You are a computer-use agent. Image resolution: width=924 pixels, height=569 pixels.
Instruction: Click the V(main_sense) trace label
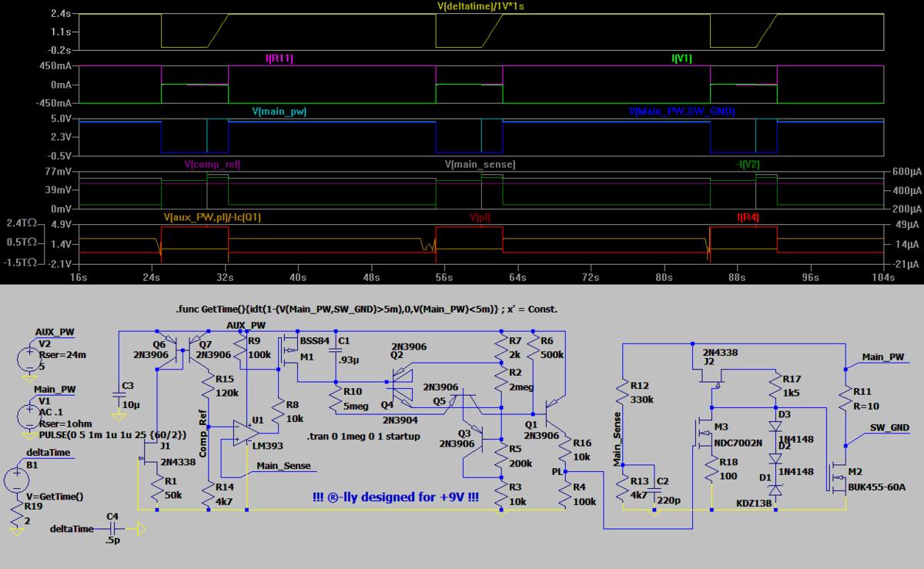(x=480, y=165)
